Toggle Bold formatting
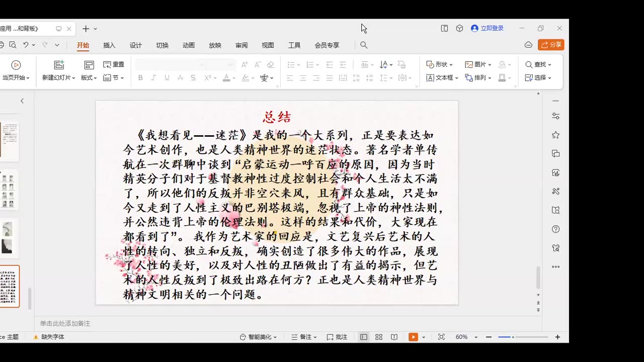644x362 pixels. (140, 78)
